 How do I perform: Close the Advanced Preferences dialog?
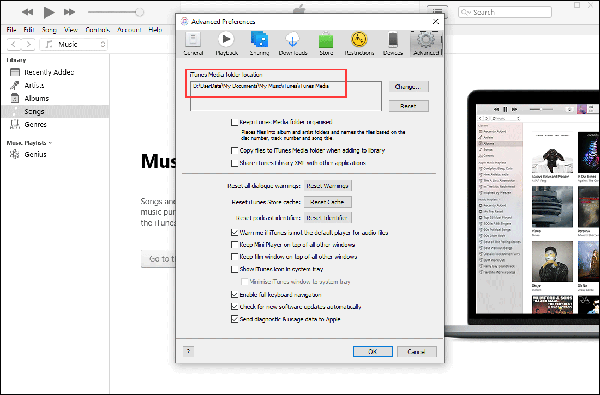[435, 21]
